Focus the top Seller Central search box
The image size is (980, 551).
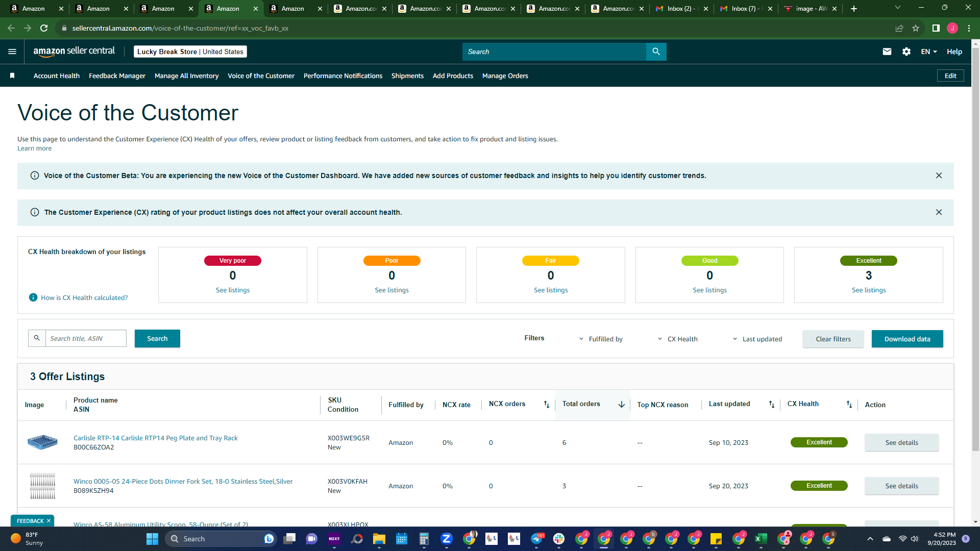click(x=554, y=52)
